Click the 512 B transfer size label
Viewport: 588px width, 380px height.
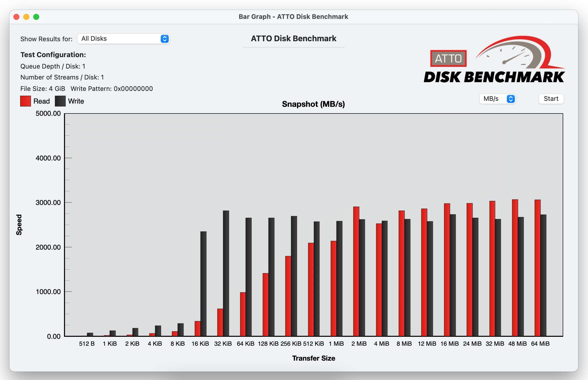pyautogui.click(x=87, y=344)
